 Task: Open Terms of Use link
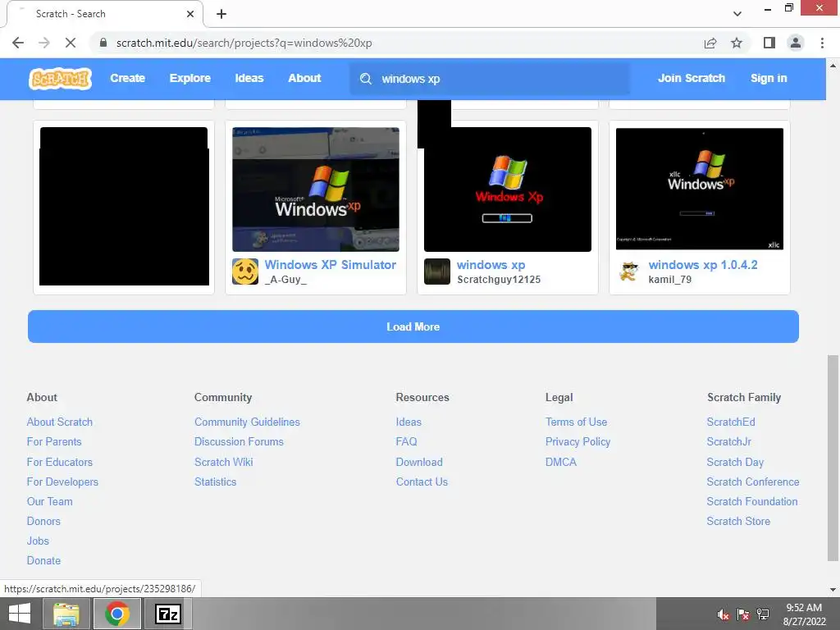pos(576,422)
